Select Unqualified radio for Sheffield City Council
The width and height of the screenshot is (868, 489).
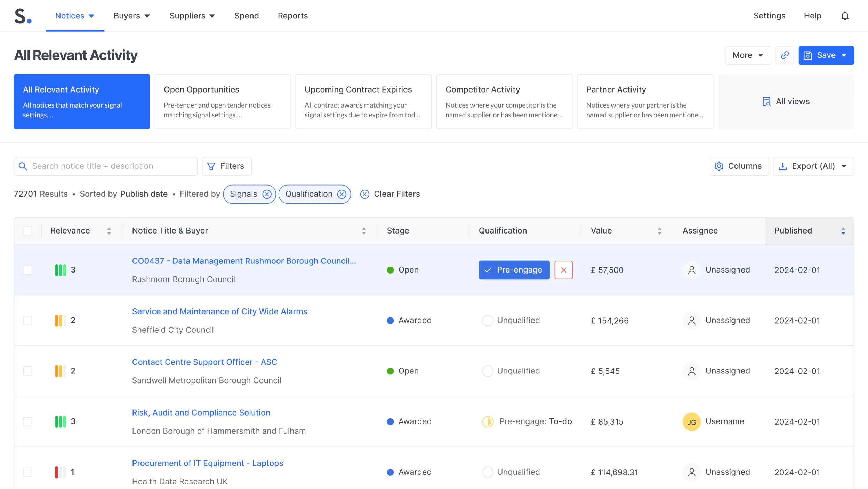pyautogui.click(x=488, y=321)
